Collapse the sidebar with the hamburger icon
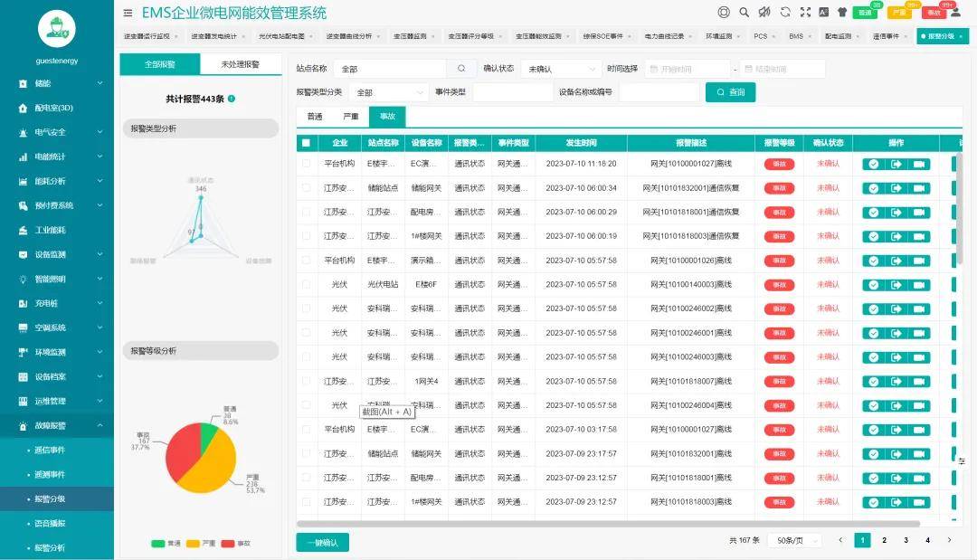 (x=128, y=13)
